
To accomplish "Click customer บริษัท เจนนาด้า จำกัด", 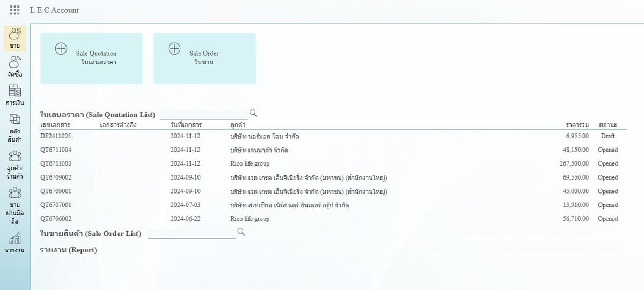I will [259, 150].
